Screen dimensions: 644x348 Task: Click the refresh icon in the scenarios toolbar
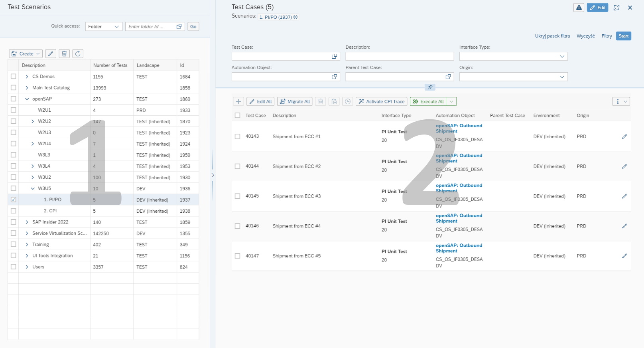(78, 53)
